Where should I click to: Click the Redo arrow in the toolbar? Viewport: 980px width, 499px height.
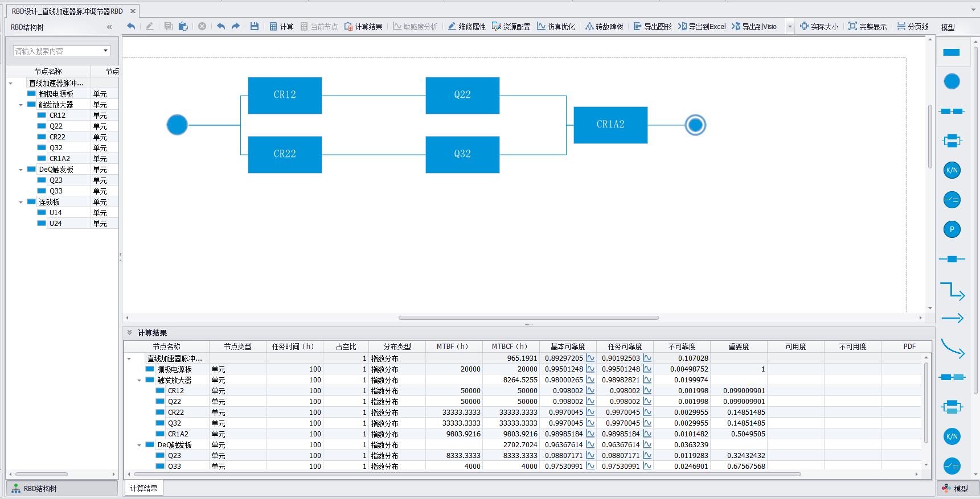coord(236,26)
